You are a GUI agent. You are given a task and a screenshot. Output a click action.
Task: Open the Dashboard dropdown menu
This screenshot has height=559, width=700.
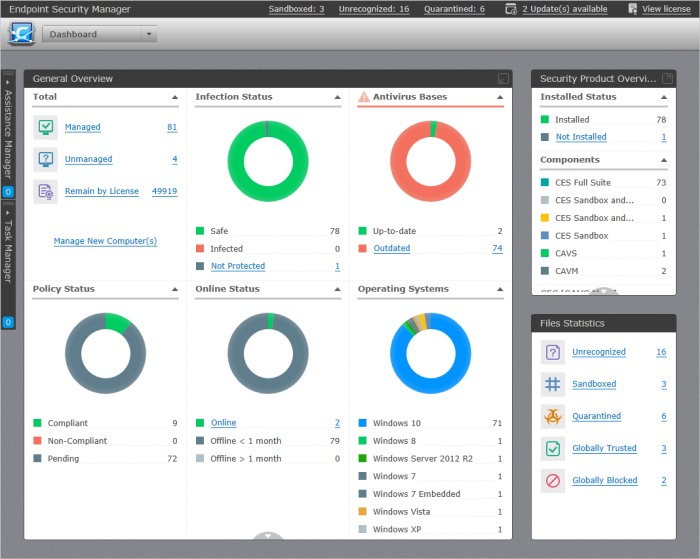coord(100,34)
